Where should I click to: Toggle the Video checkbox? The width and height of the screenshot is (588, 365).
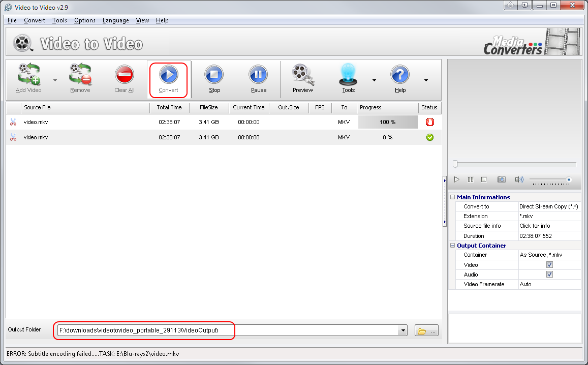pyautogui.click(x=549, y=265)
